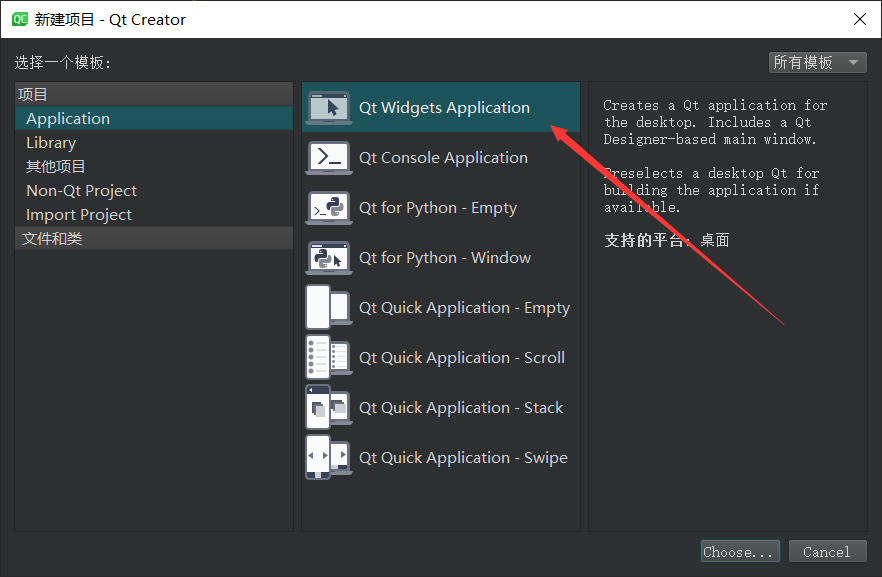882x577 pixels.
Task: Choose the Qt Console Application terminal icon
Action: coord(329,157)
